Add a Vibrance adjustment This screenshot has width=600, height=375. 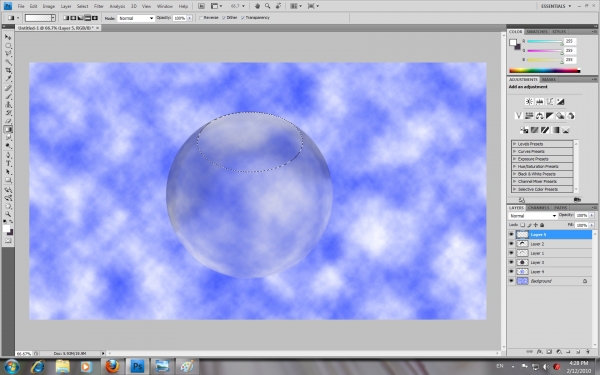pyautogui.click(x=519, y=116)
